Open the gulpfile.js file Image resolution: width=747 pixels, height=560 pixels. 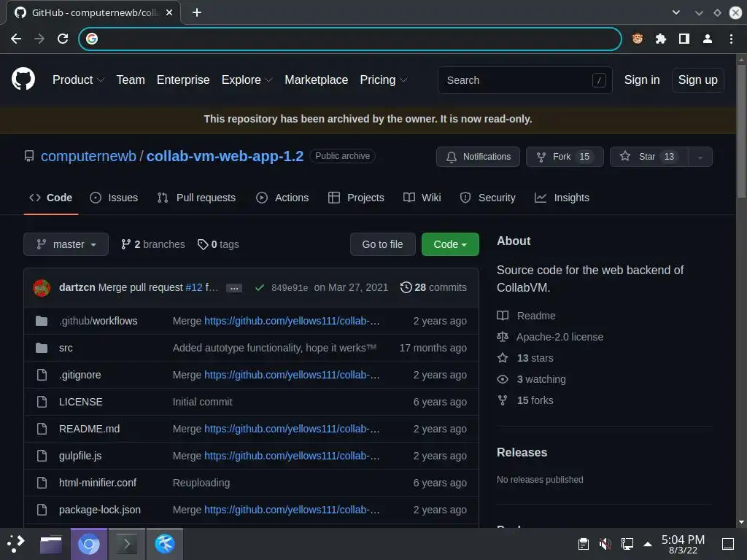click(x=80, y=456)
